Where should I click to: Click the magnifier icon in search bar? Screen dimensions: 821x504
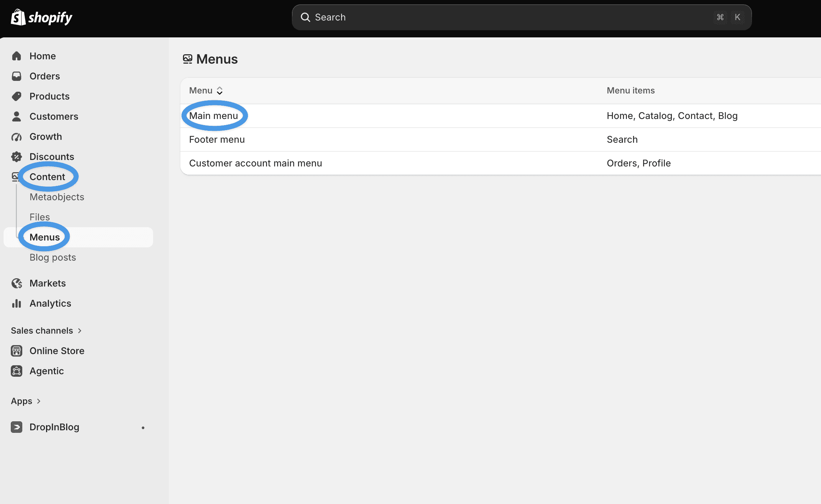click(305, 17)
